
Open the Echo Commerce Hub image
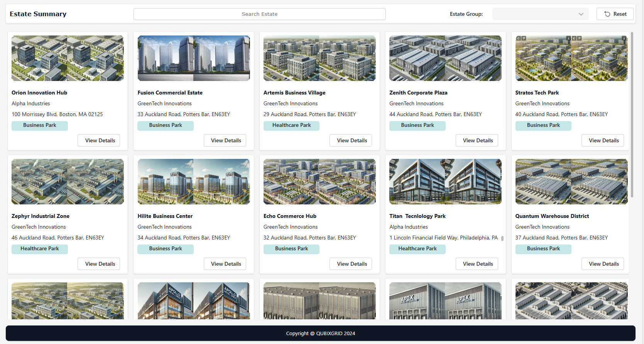click(x=319, y=182)
